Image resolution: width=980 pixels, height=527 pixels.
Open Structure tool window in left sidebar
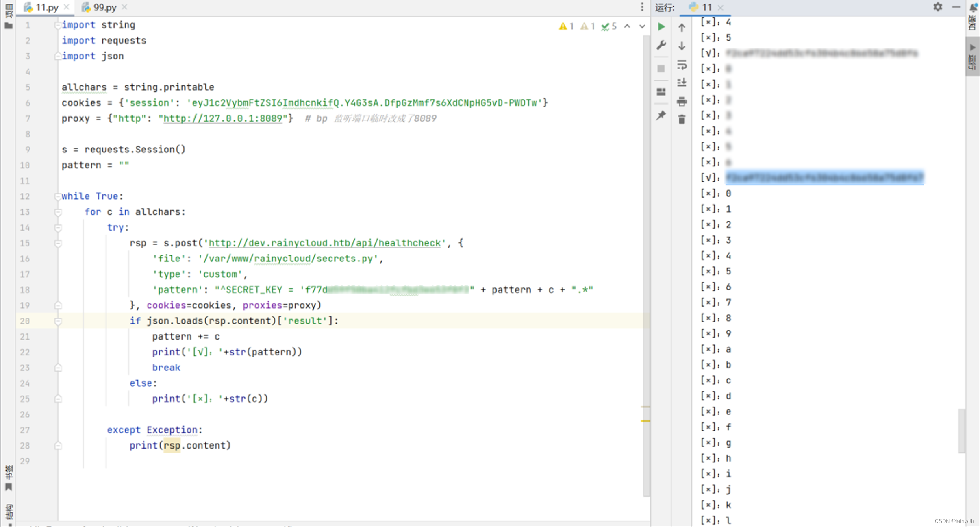point(9,513)
